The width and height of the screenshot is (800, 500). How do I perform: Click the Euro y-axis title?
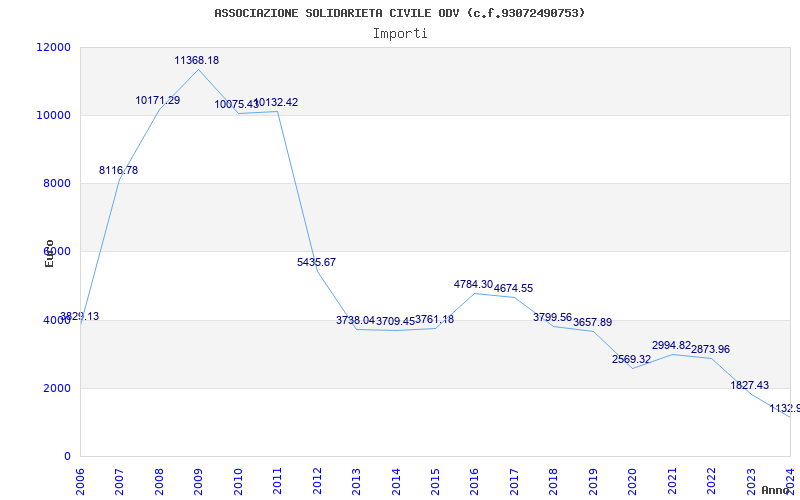(x=49, y=254)
